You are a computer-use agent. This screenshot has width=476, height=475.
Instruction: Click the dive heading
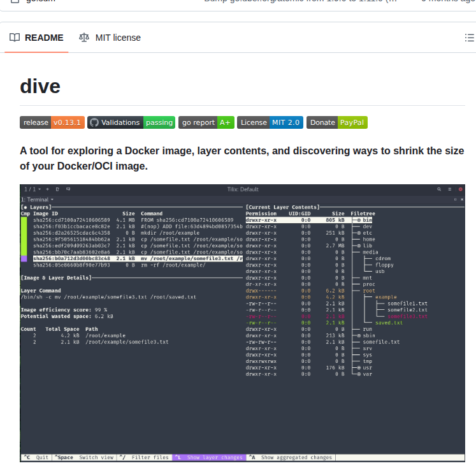[40, 87]
